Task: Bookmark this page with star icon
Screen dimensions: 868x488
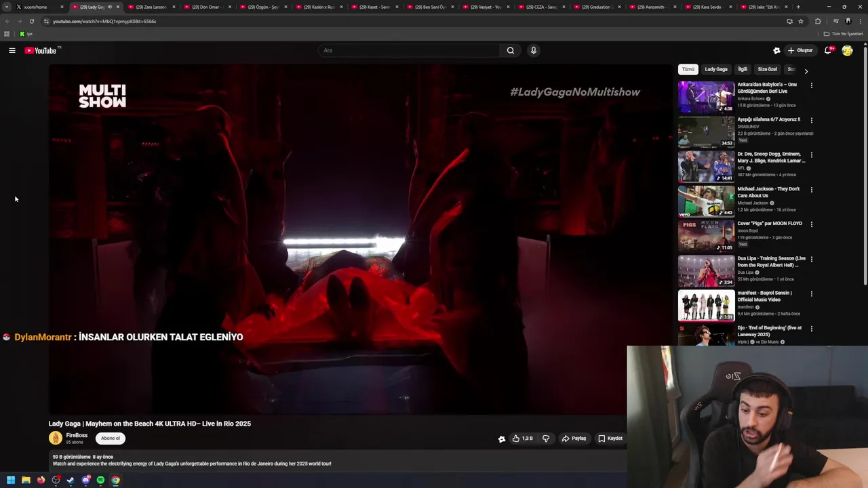Action: coord(801,21)
